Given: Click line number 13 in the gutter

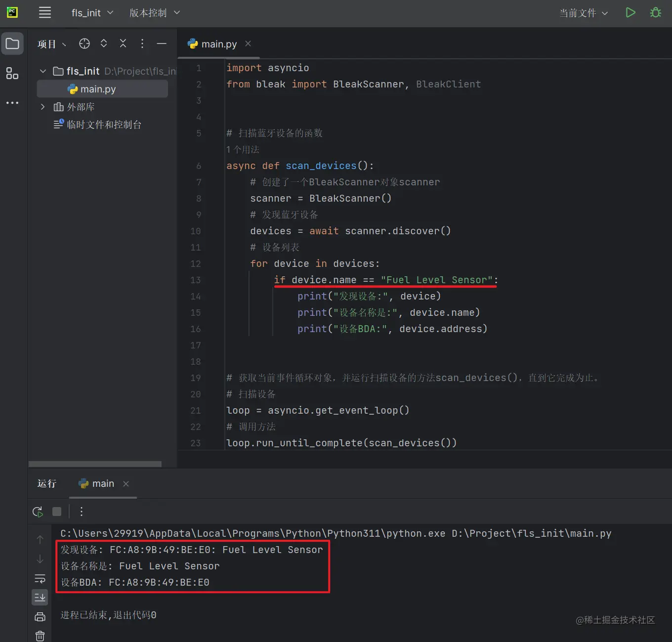Looking at the screenshot, I should click(196, 280).
